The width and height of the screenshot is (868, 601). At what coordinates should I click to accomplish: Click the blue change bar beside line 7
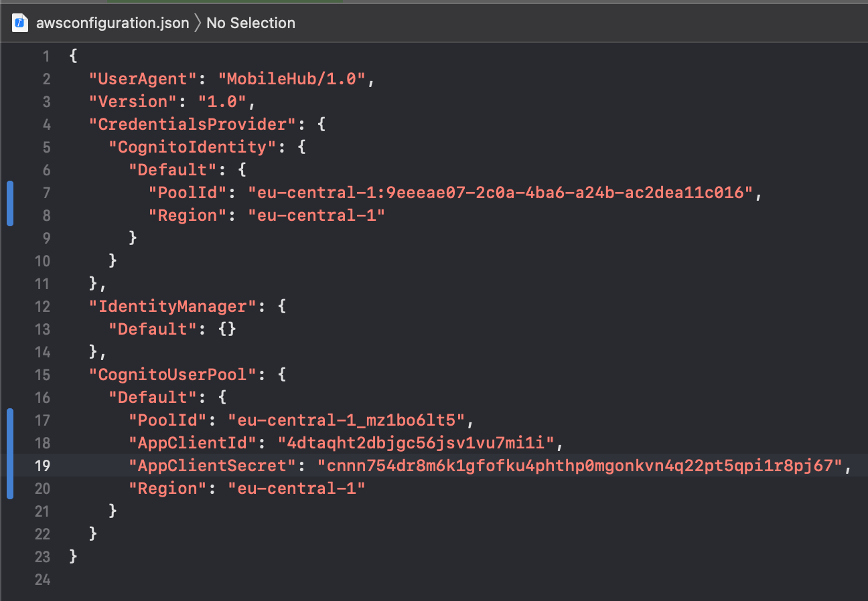click(x=9, y=203)
